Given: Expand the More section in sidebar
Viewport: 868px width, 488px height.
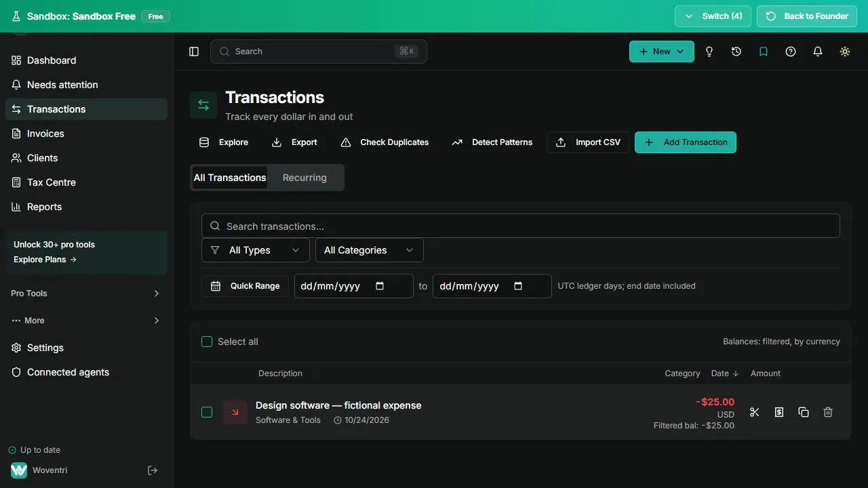Looking at the screenshot, I should (86, 321).
